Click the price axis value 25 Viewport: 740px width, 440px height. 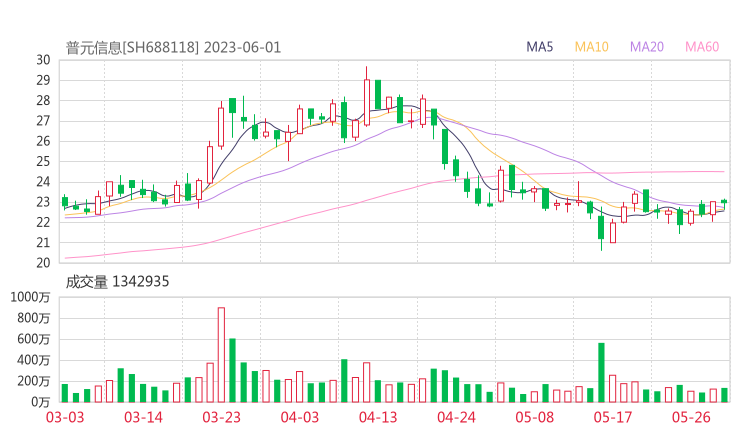pos(43,161)
